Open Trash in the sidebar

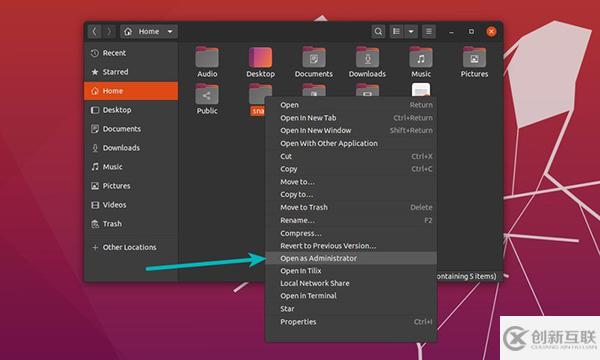pyautogui.click(x=131, y=224)
